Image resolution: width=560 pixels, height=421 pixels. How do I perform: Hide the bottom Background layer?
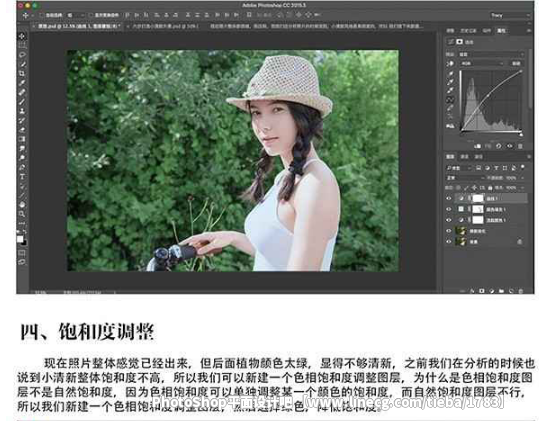(449, 242)
